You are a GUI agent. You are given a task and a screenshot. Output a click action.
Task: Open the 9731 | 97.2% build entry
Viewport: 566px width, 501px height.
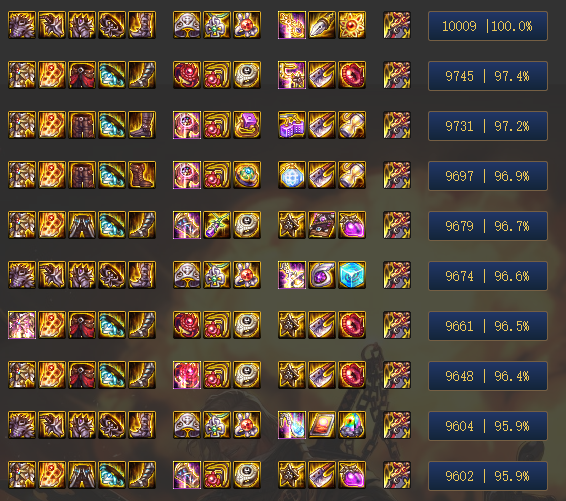point(488,126)
